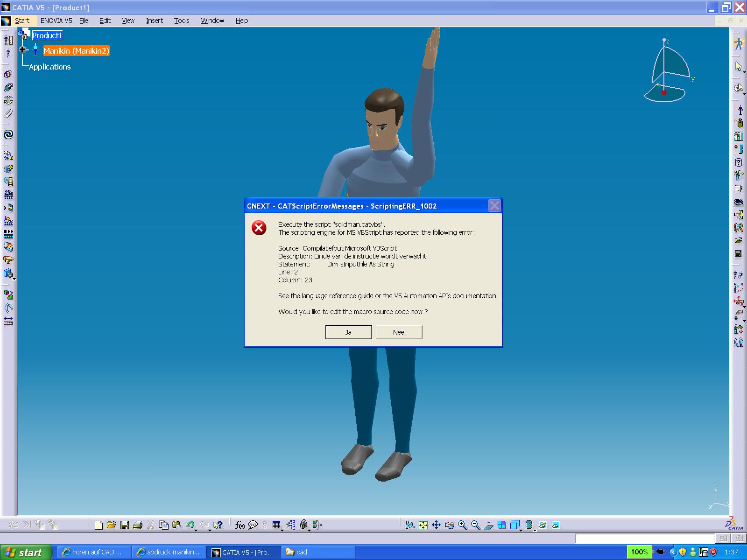Close the ScriptingERR_1002 dialog with X
Viewport: 747px width, 560px height.
point(494,206)
